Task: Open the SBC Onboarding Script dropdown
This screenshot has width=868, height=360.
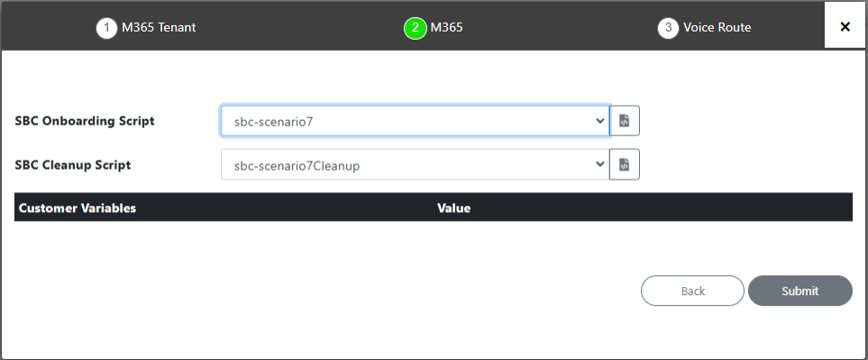Action: tap(416, 121)
